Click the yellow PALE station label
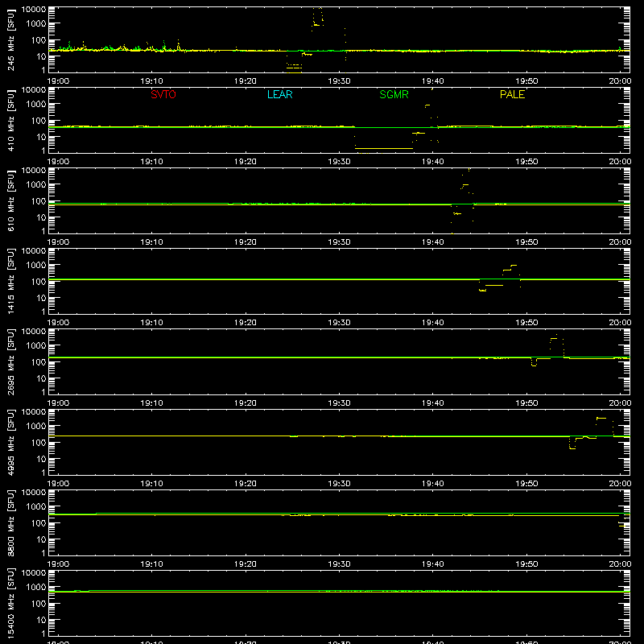 (512, 94)
